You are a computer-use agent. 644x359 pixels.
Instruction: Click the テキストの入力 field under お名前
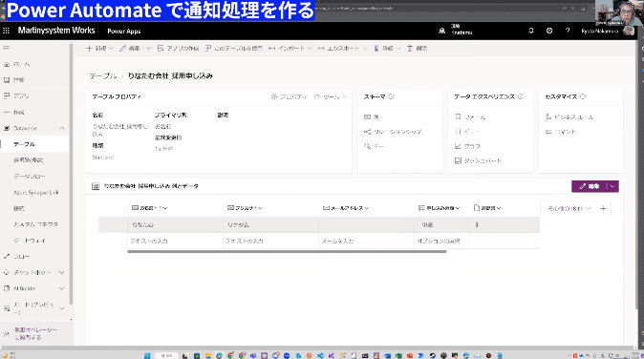point(176,241)
